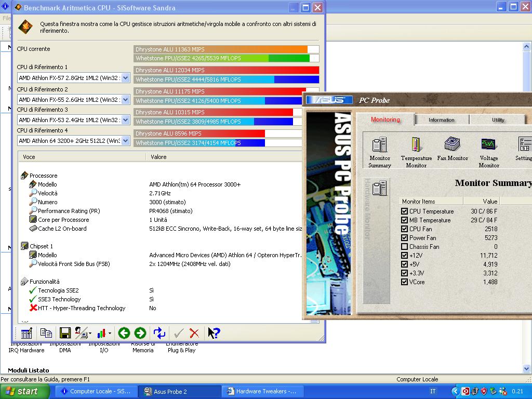Click the IT language indicator in taskbar
Viewport: 532px width, 399px height.
pos(433,391)
